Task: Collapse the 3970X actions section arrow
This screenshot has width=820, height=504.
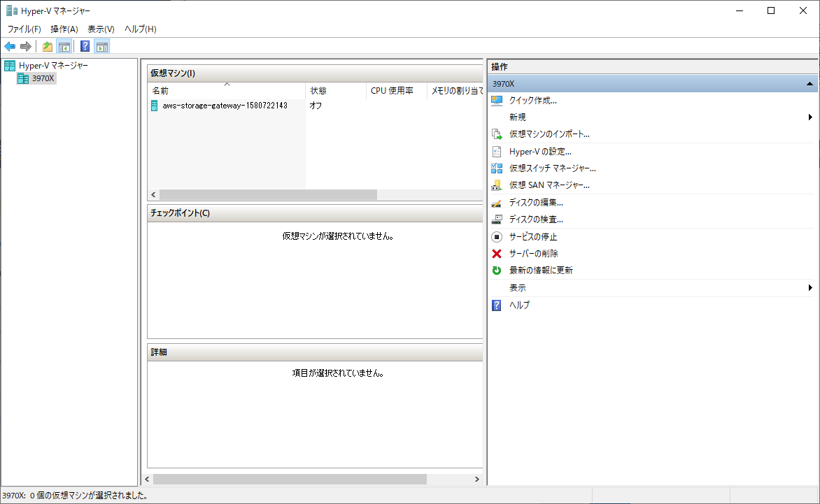Action: (810, 84)
